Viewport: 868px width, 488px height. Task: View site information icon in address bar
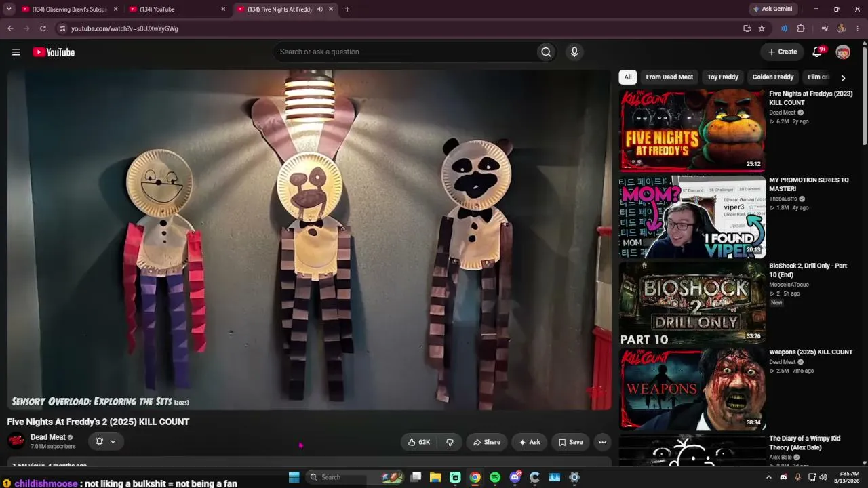click(62, 28)
